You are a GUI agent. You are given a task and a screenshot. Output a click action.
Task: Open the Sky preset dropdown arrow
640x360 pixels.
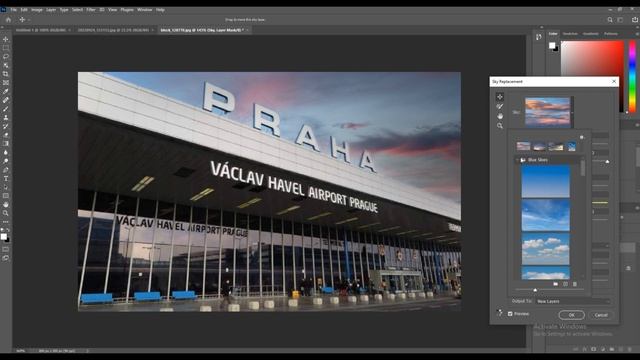pos(572,112)
